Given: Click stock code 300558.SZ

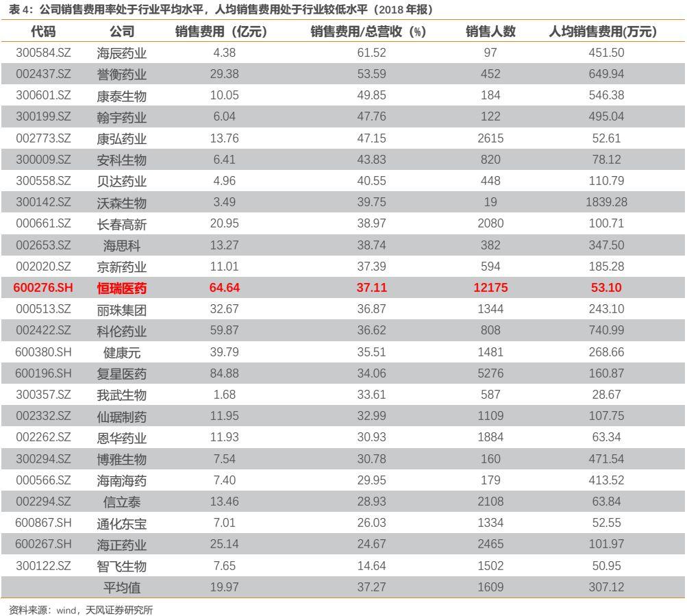Looking at the screenshot, I should point(43,181).
